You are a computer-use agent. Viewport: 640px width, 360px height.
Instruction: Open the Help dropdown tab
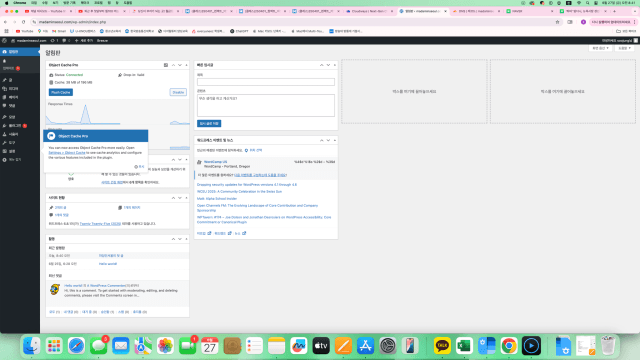(624, 48)
